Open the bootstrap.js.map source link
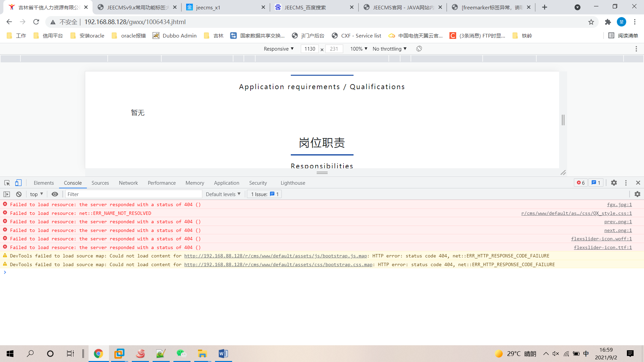 tap(275, 256)
